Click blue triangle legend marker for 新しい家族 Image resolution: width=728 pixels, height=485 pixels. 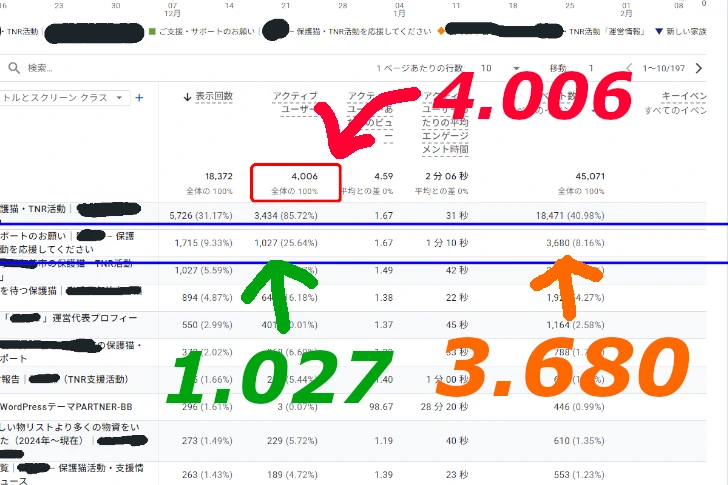(658, 31)
